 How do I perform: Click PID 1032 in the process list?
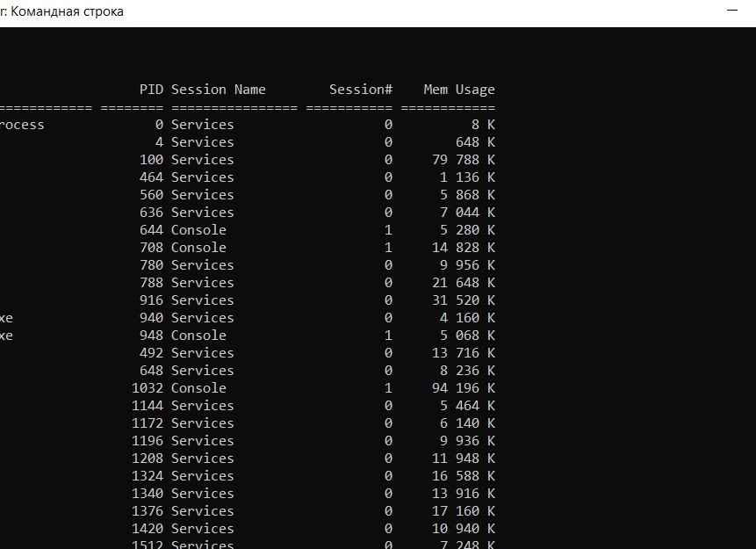pyautogui.click(x=148, y=388)
